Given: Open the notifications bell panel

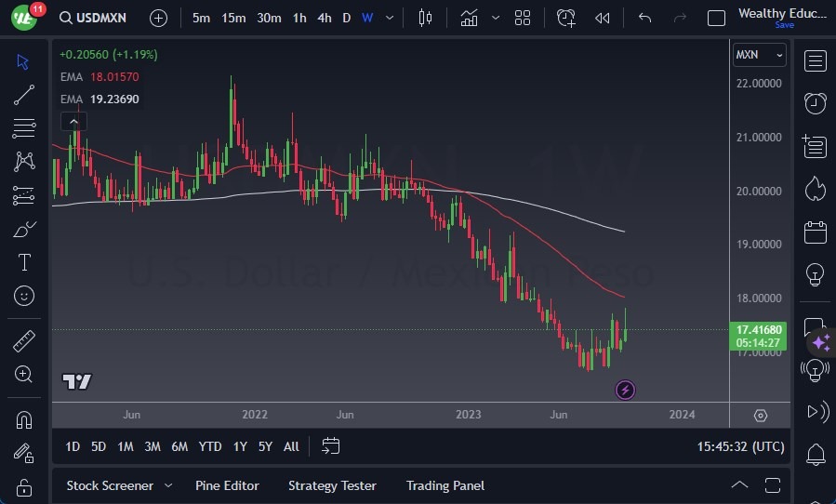Looking at the screenshot, I should click(816, 455).
